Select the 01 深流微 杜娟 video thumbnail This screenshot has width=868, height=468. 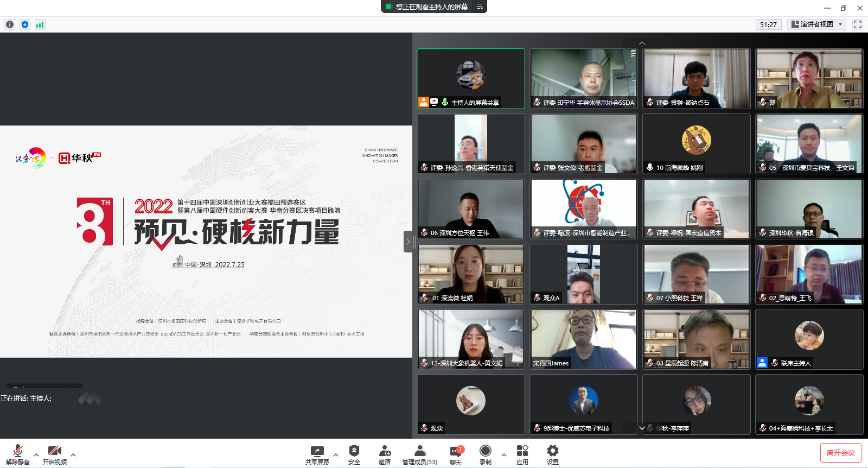click(471, 274)
